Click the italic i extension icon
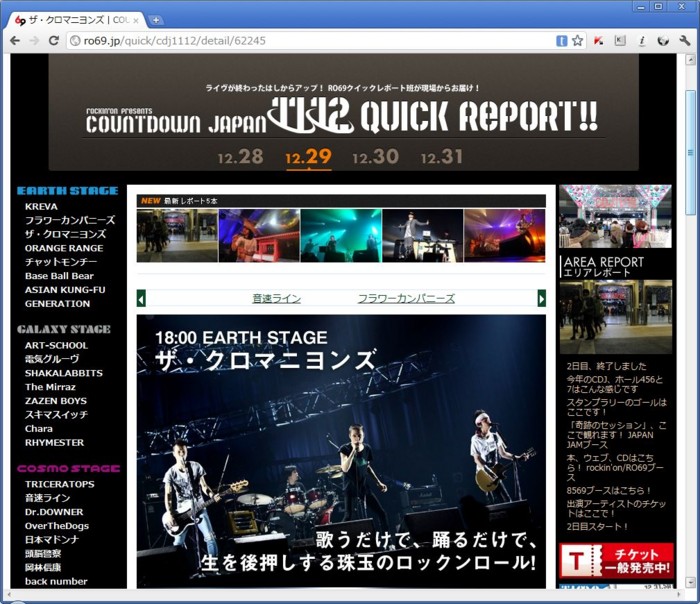 (642, 41)
